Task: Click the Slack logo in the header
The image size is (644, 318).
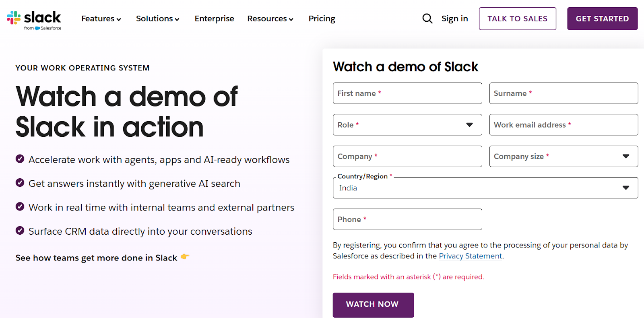Action: point(34,20)
